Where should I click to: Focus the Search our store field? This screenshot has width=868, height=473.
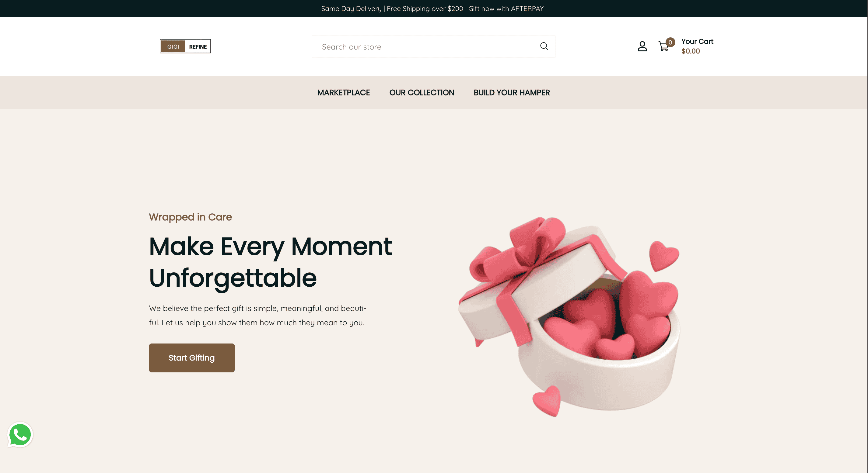coord(433,47)
